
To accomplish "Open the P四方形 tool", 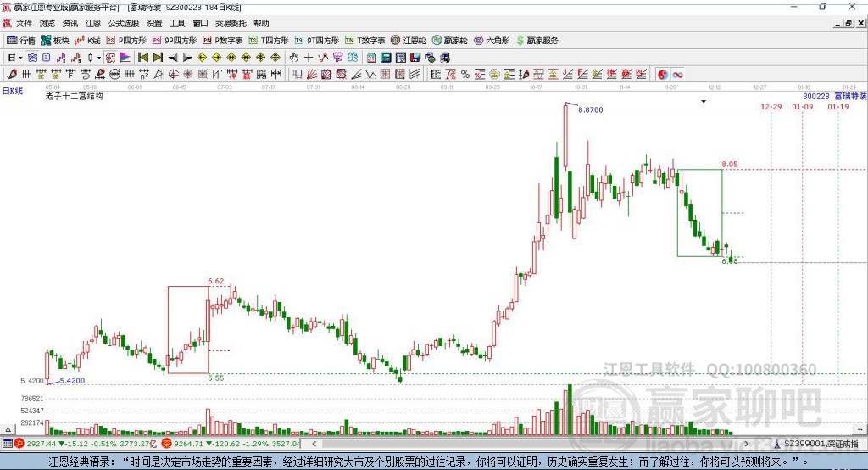I will [126, 41].
